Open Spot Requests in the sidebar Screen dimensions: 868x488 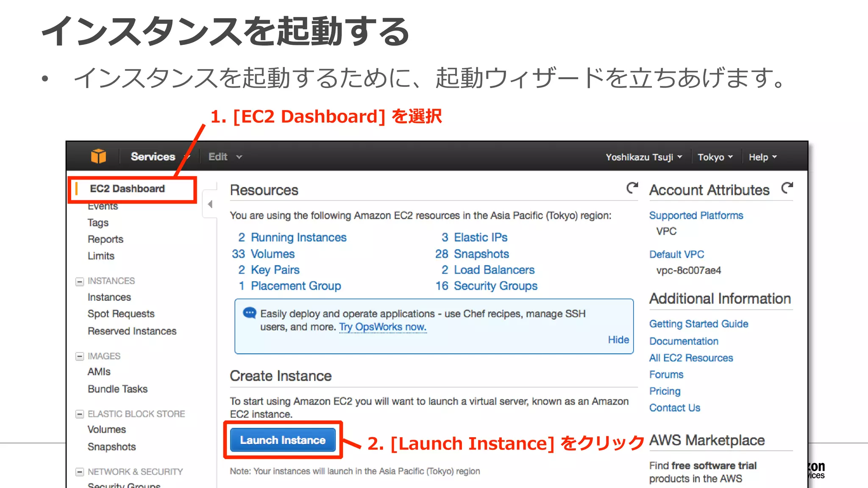tap(121, 313)
